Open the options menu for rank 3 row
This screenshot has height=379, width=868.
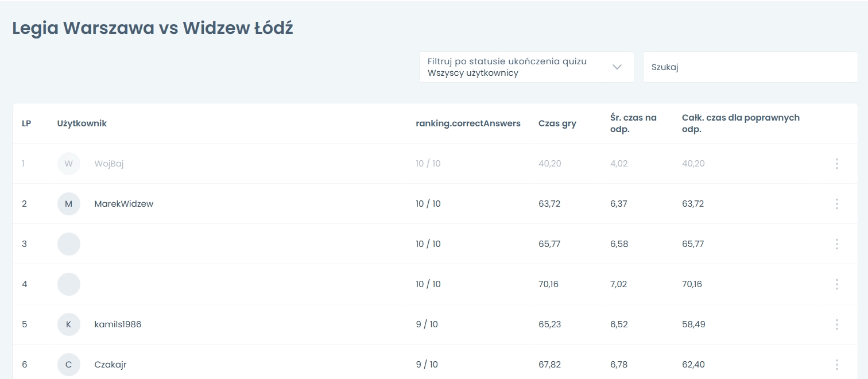coord(836,244)
